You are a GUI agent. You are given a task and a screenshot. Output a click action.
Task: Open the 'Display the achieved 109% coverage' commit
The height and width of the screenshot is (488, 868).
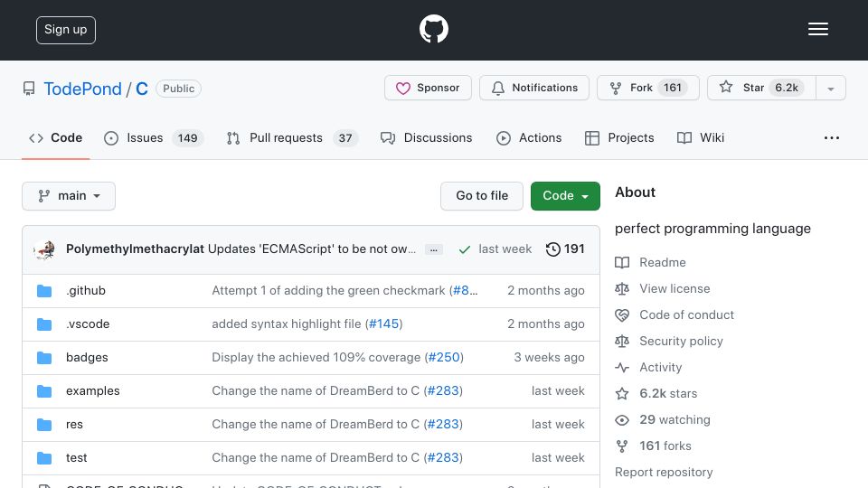(316, 358)
